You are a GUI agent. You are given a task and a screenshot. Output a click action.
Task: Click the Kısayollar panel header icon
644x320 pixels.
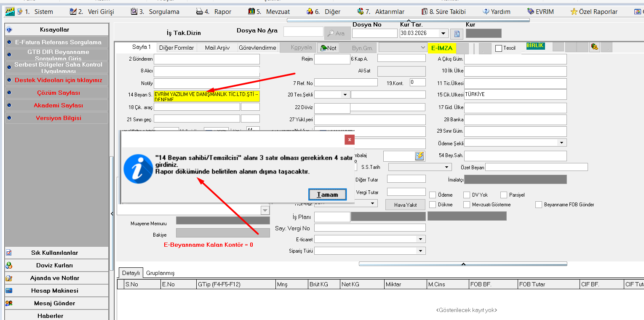(x=9, y=30)
